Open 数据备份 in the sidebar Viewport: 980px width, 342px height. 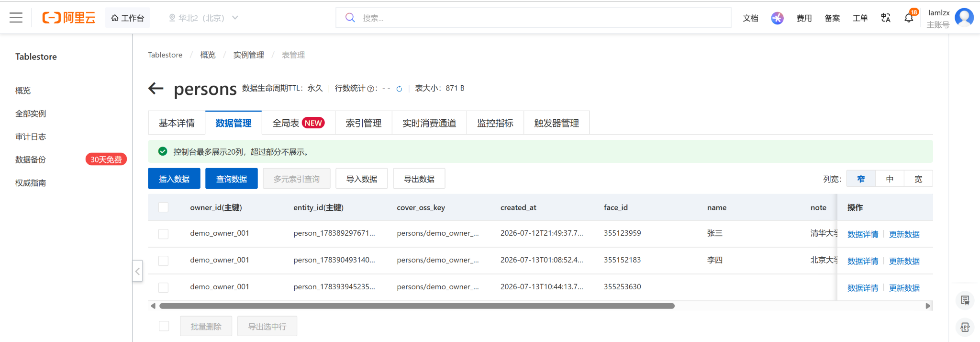[31, 160]
